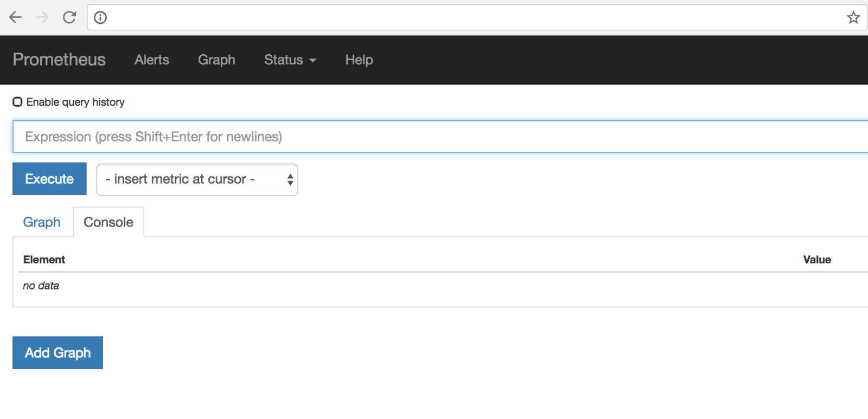View site information icon in address bar
Screen dimensions: 868x419
100,17
